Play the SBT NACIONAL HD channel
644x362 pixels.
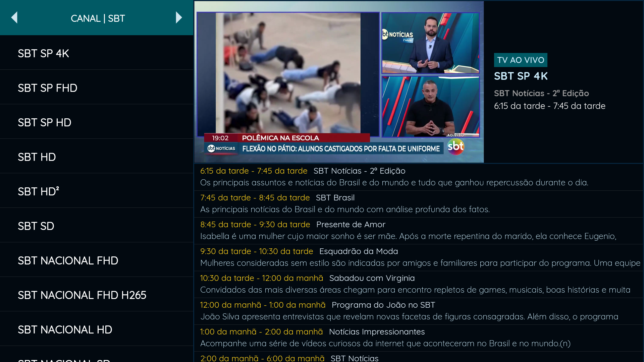point(97,329)
